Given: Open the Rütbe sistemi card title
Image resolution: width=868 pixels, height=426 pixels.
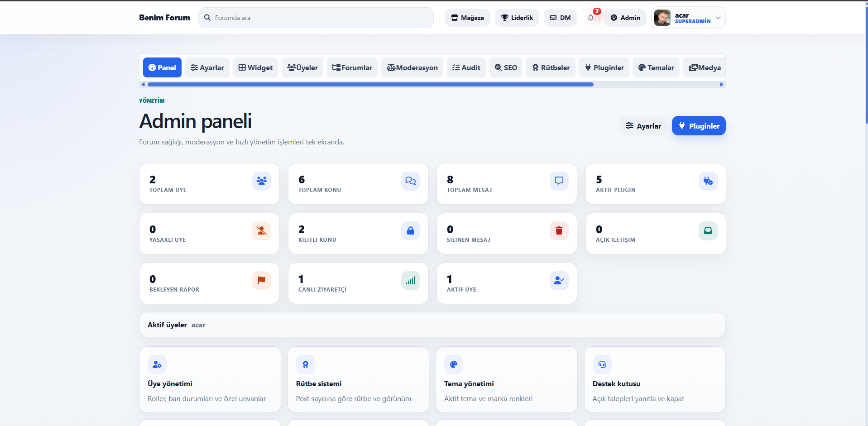Looking at the screenshot, I should (x=319, y=384).
